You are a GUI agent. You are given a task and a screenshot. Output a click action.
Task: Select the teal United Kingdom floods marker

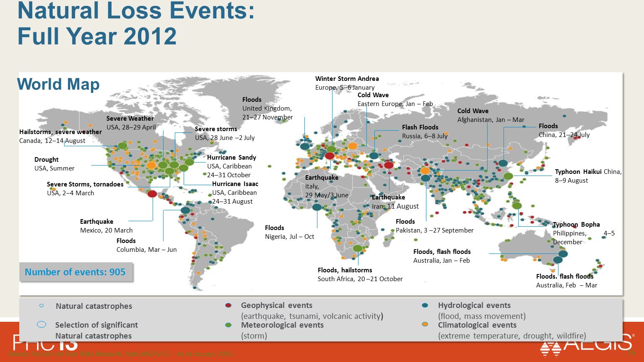click(x=305, y=146)
